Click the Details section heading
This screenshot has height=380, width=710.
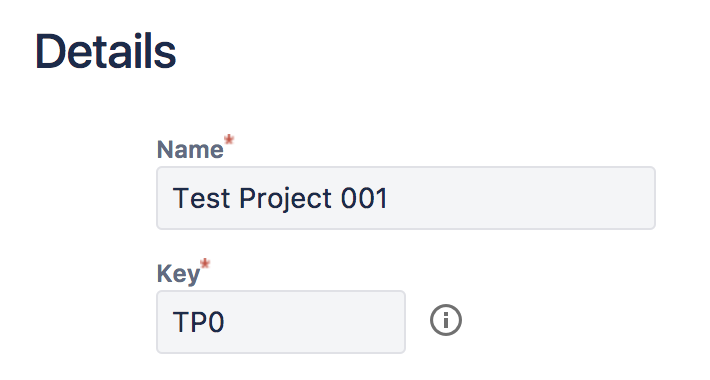[106, 52]
